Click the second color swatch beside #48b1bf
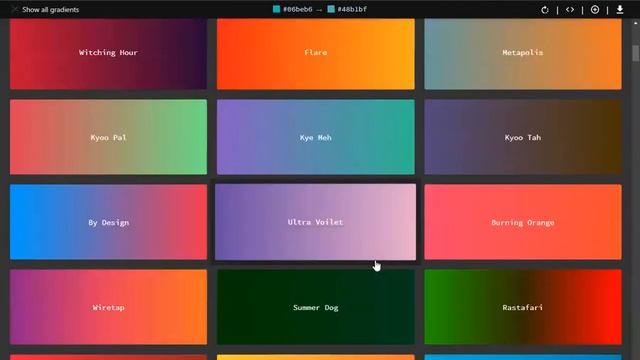The width and height of the screenshot is (640, 360). 331,9
